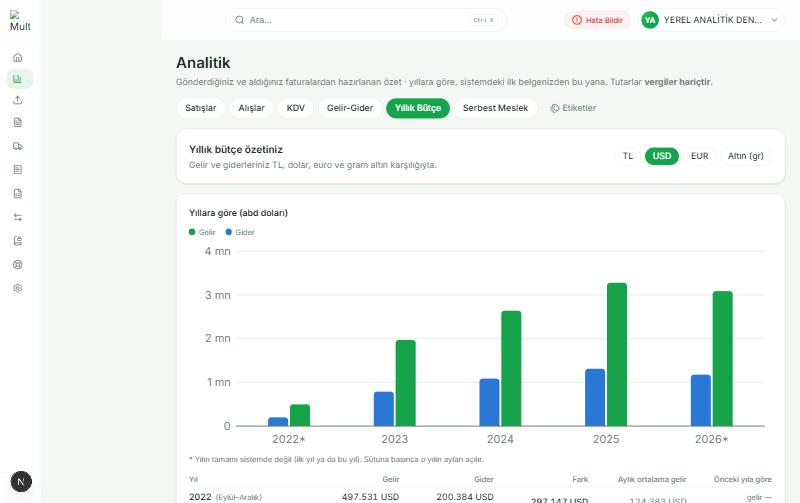Viewport: 800px width, 503px height.
Task: Open the sidebar document icon above the truck icon
Action: pyautogui.click(x=18, y=122)
